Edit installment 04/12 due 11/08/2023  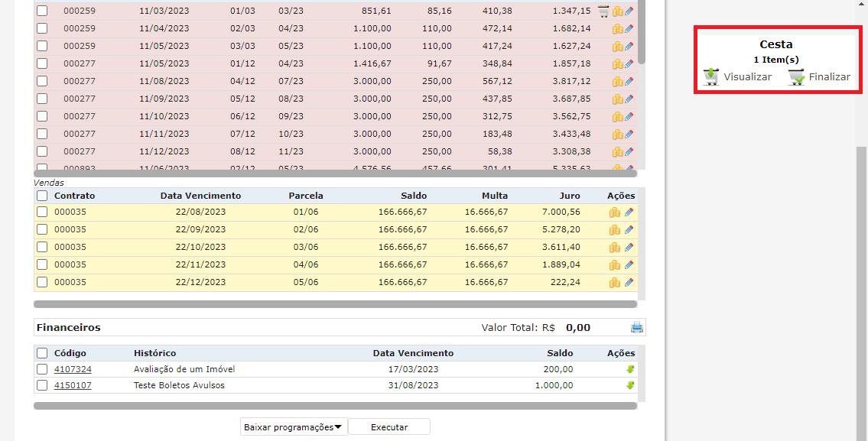click(x=629, y=82)
